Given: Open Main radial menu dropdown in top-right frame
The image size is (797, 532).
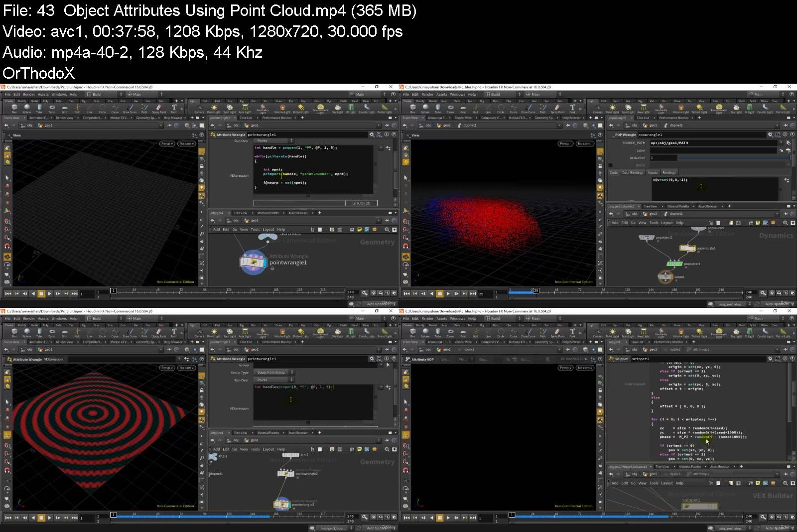Looking at the screenshot, I should tap(542, 94).
